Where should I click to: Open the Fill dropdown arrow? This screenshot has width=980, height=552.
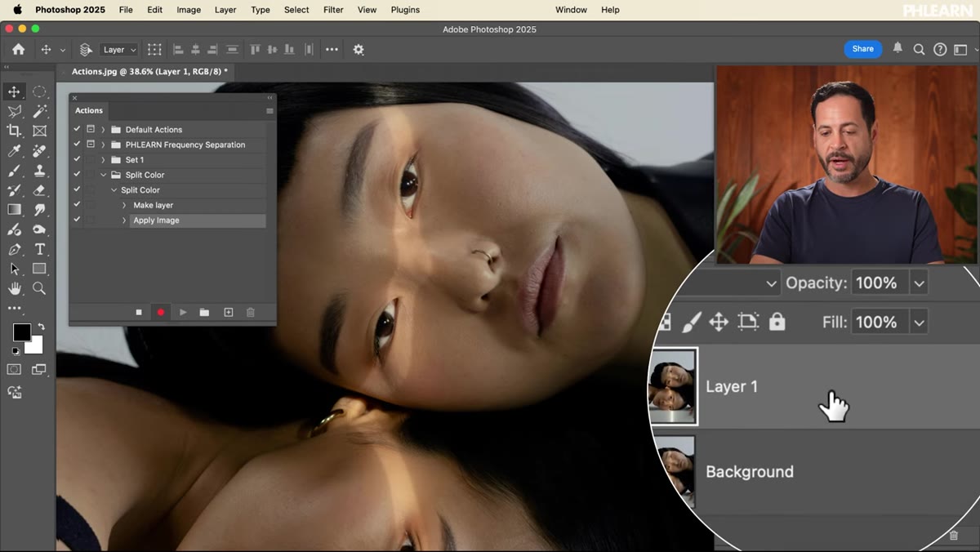(919, 323)
